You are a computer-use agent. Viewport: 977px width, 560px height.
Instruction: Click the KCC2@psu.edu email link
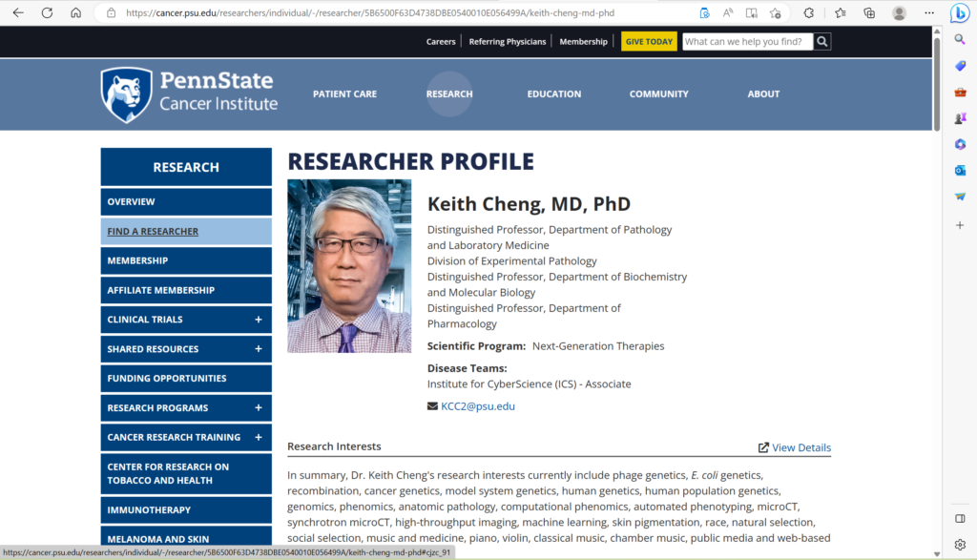coord(477,406)
